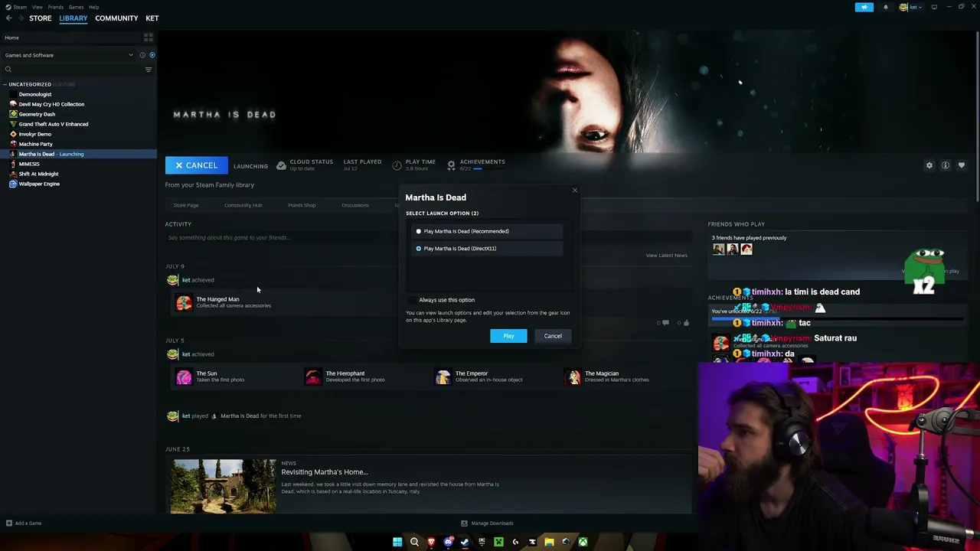Click Add a Game
Image resolution: width=980 pixels, height=551 pixels.
pos(24,523)
